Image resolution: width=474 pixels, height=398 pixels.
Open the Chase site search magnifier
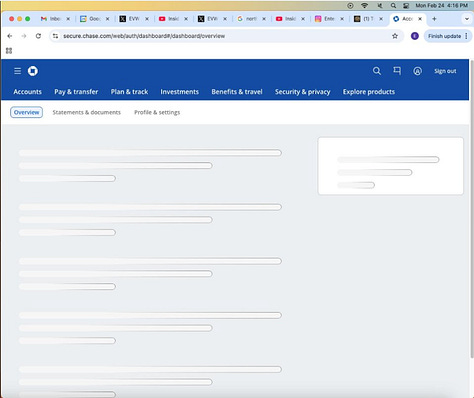[377, 71]
